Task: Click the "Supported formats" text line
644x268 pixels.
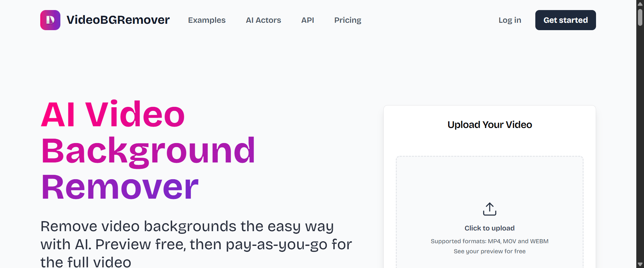Action: coord(489,241)
